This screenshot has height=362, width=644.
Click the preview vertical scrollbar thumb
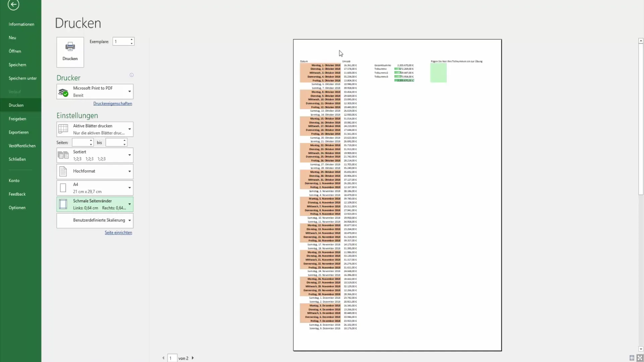tap(641, 119)
